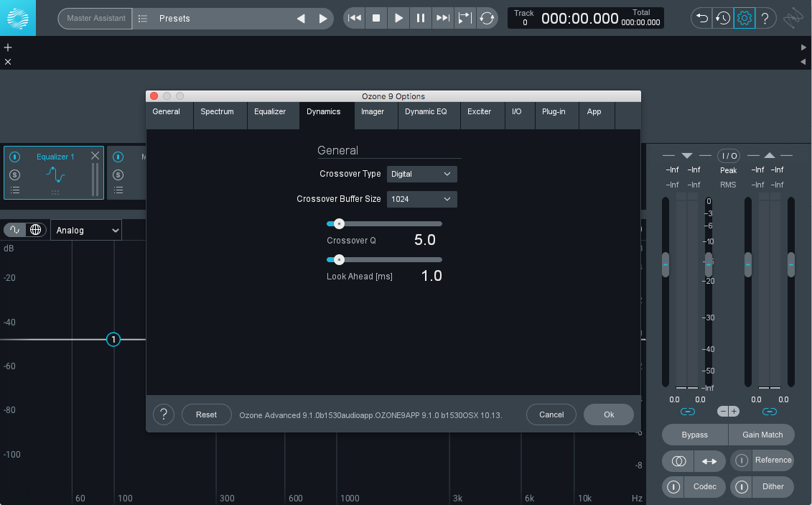Click the loop playback icon
812x505 pixels.
(487, 18)
